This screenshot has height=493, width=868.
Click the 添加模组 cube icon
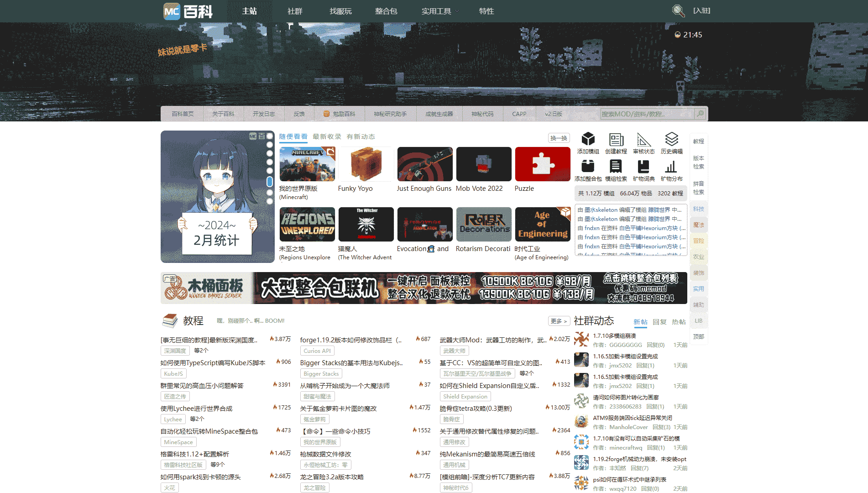[588, 139]
